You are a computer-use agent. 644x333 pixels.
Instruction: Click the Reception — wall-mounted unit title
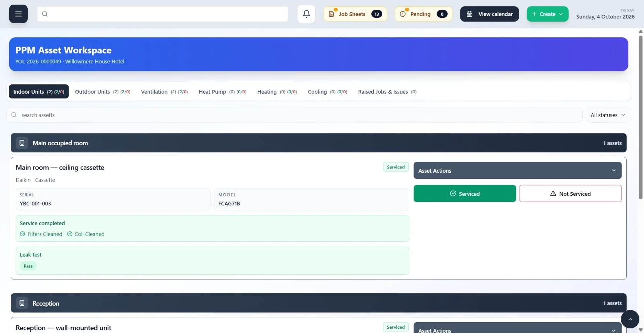(x=63, y=328)
